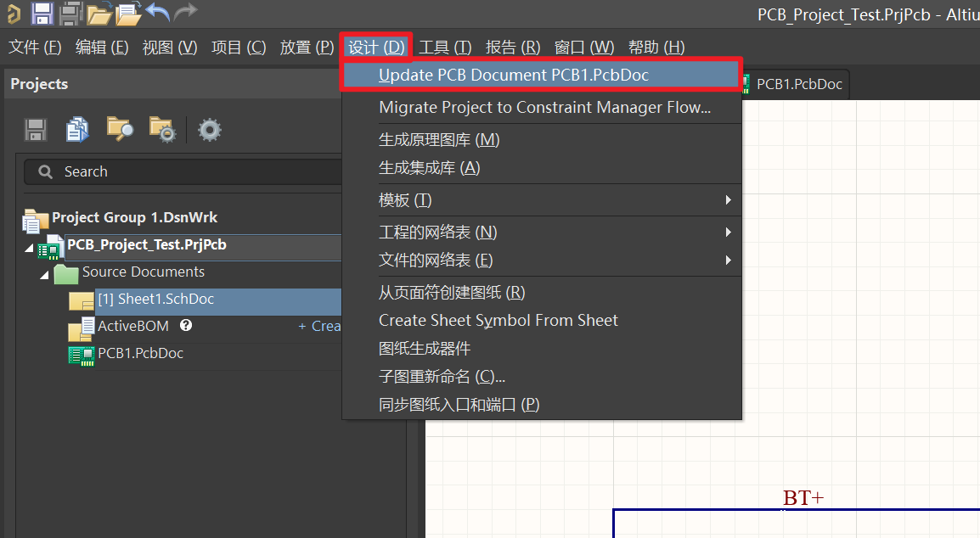This screenshot has width=980, height=538.
Task: Collapse the Source Documents folder node
Action: pyautogui.click(x=44, y=275)
